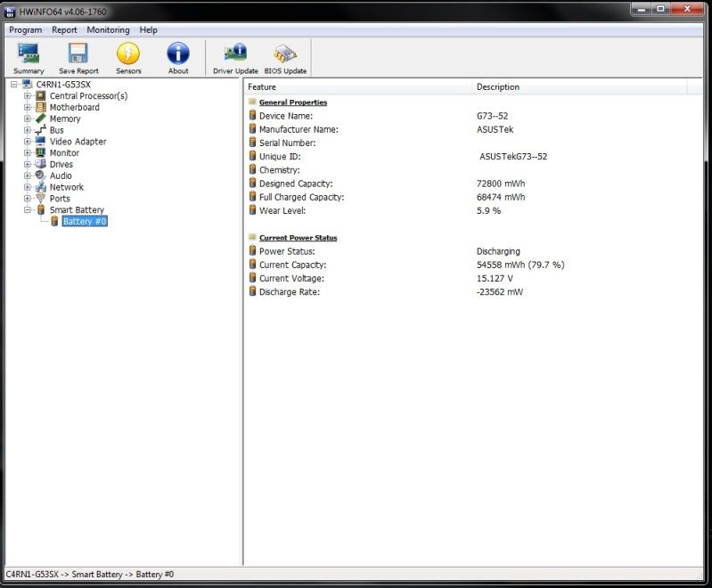Click the Bus tree icon
This screenshot has height=588, width=712.
tap(41, 130)
